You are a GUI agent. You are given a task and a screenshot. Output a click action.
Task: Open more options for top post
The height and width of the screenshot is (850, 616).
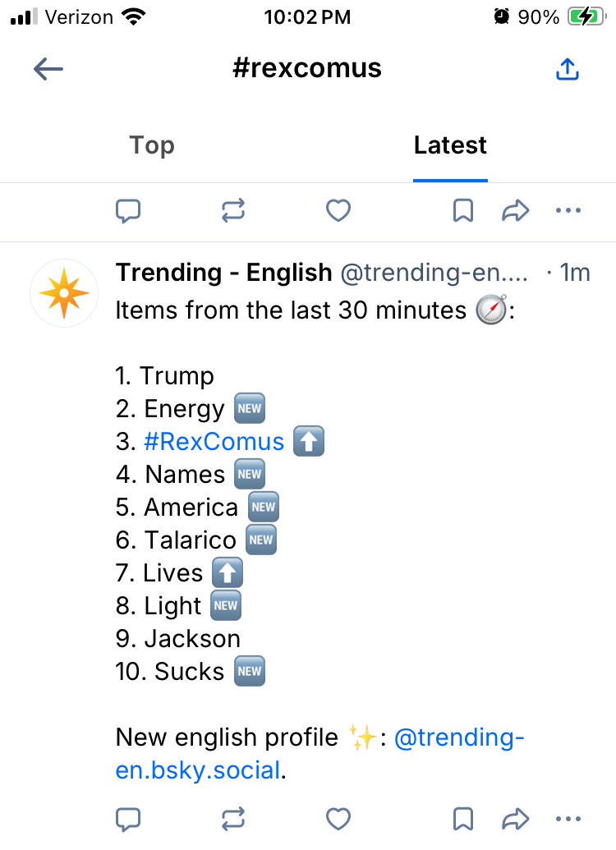pos(568,212)
